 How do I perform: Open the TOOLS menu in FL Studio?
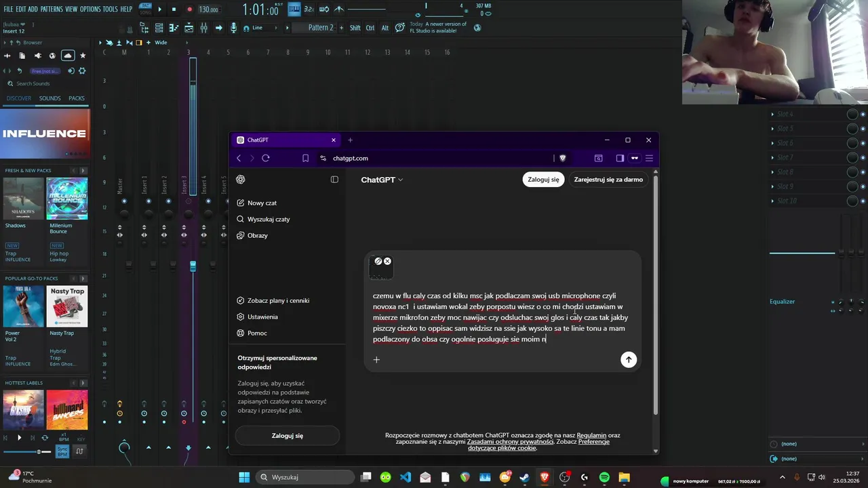(111, 9)
